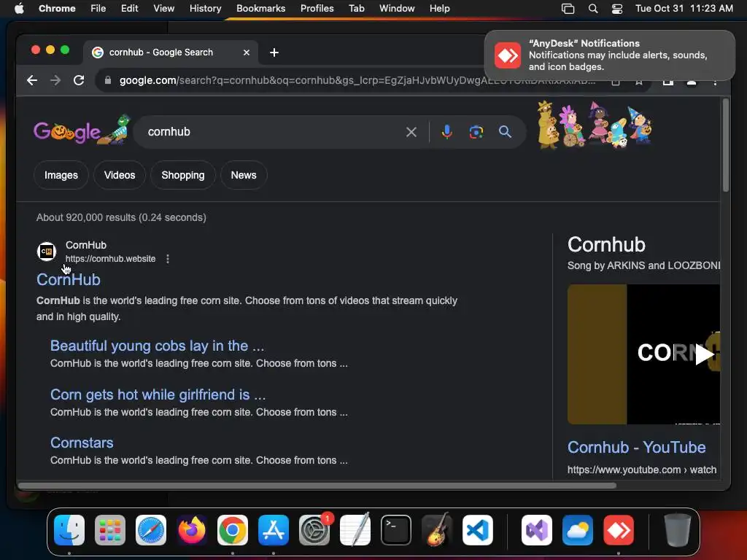Open the Tab menu
The width and height of the screenshot is (747, 560).
pyautogui.click(x=356, y=9)
